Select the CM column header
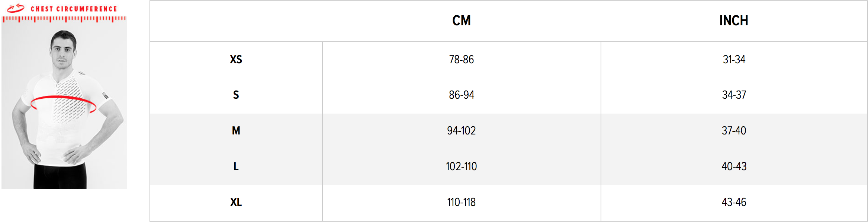This screenshot has width=868, height=222. pyautogui.click(x=462, y=20)
